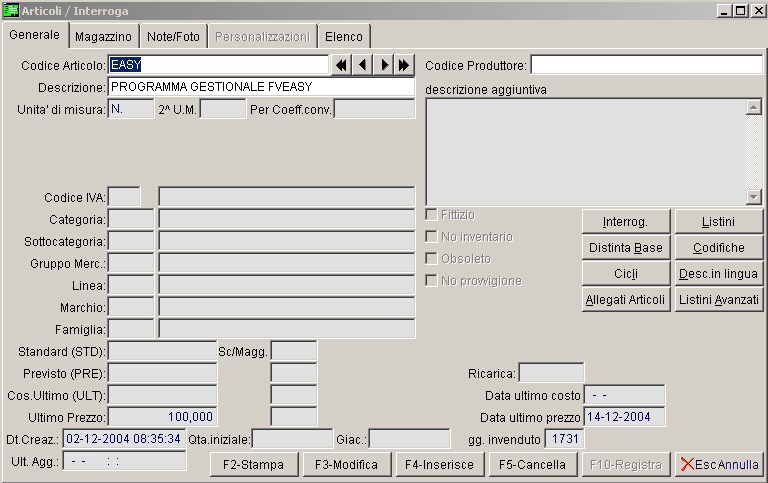Toggle the No provvigione checkbox
Viewport: 768px width, 483px height.
coord(431,280)
